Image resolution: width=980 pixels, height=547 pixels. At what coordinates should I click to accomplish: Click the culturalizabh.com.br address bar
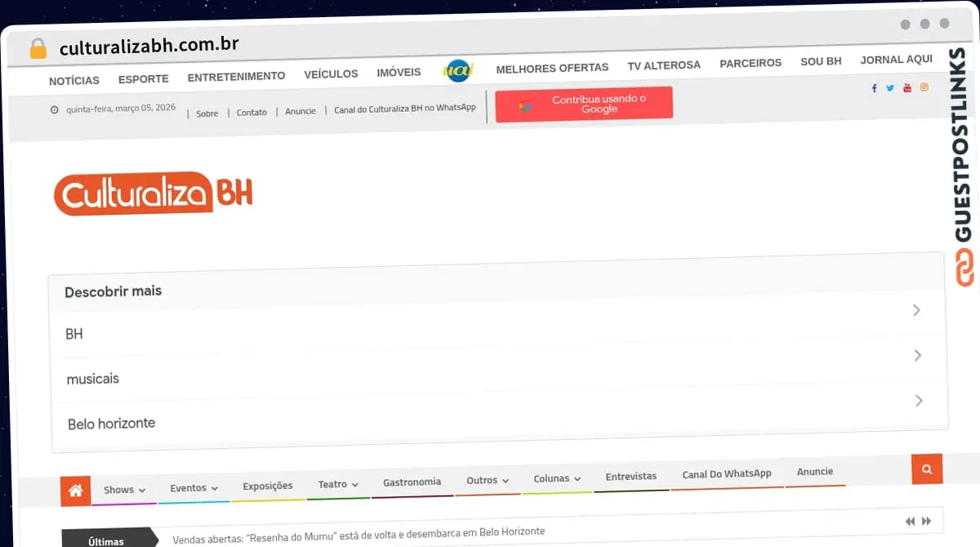(149, 46)
